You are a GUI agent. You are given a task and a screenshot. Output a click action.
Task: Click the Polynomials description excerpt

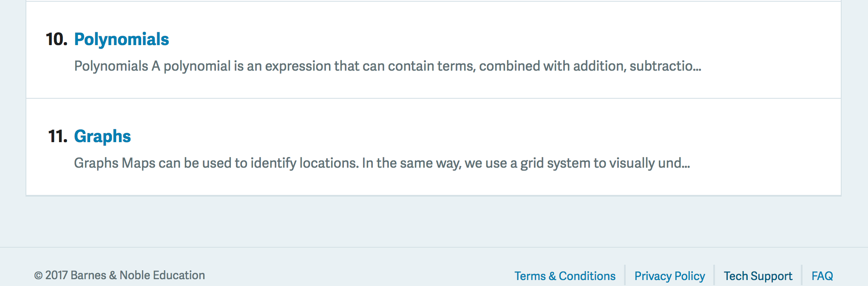pyautogui.click(x=387, y=66)
